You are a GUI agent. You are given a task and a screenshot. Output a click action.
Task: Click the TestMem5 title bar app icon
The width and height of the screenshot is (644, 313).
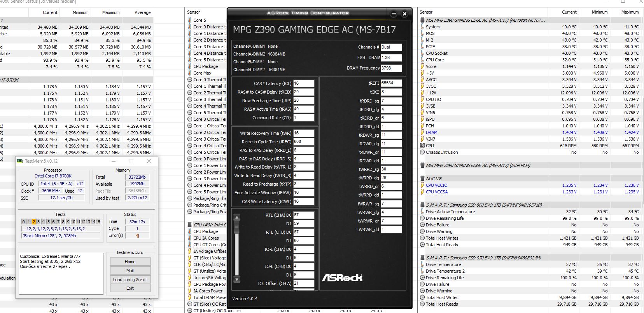click(x=20, y=161)
